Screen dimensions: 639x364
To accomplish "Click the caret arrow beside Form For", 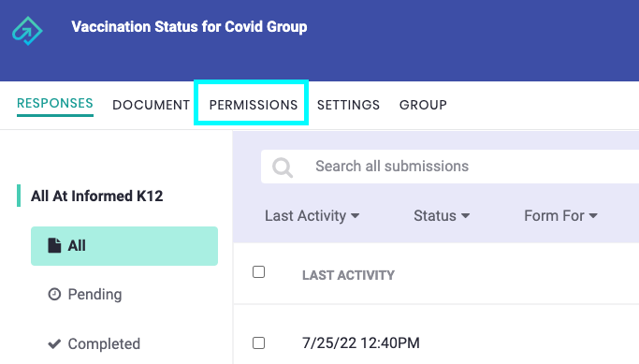I will coord(593,216).
